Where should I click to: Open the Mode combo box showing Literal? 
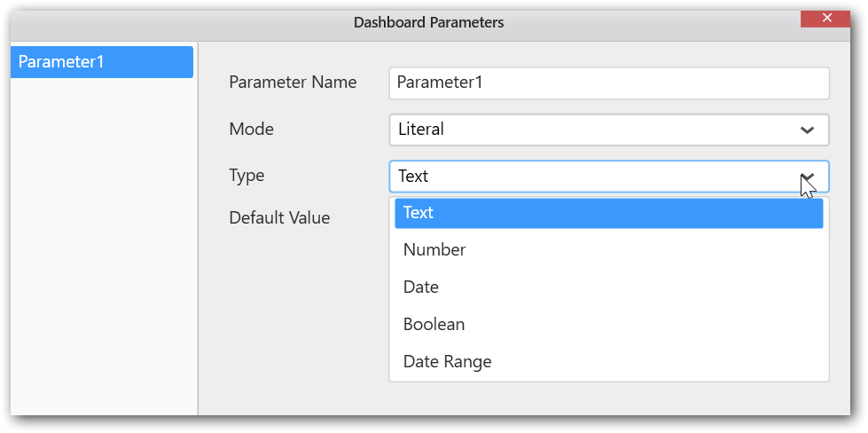pyautogui.click(x=594, y=130)
